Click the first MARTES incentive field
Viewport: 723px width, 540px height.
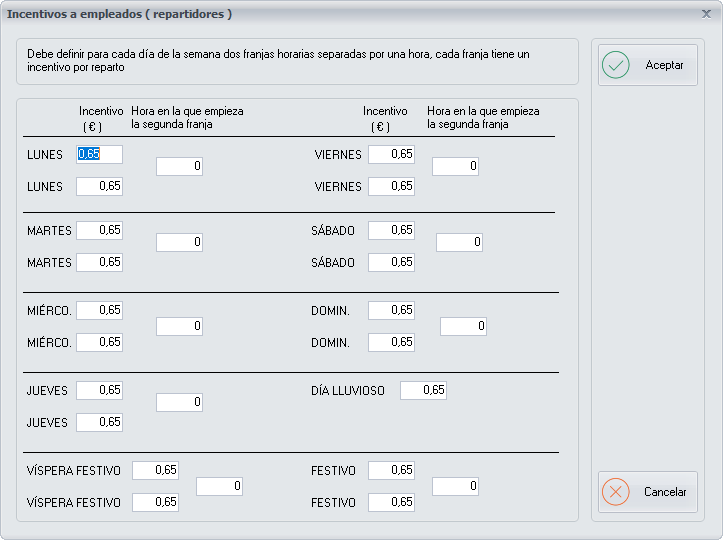point(99,230)
